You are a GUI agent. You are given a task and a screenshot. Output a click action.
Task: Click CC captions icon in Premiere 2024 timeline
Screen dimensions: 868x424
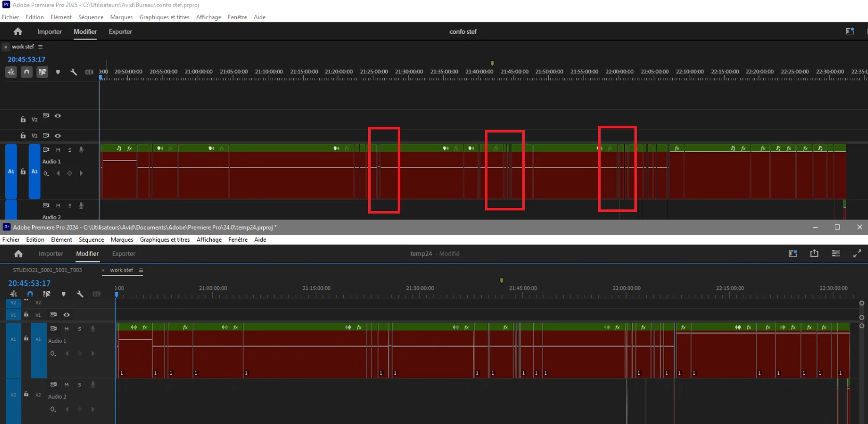(97, 294)
